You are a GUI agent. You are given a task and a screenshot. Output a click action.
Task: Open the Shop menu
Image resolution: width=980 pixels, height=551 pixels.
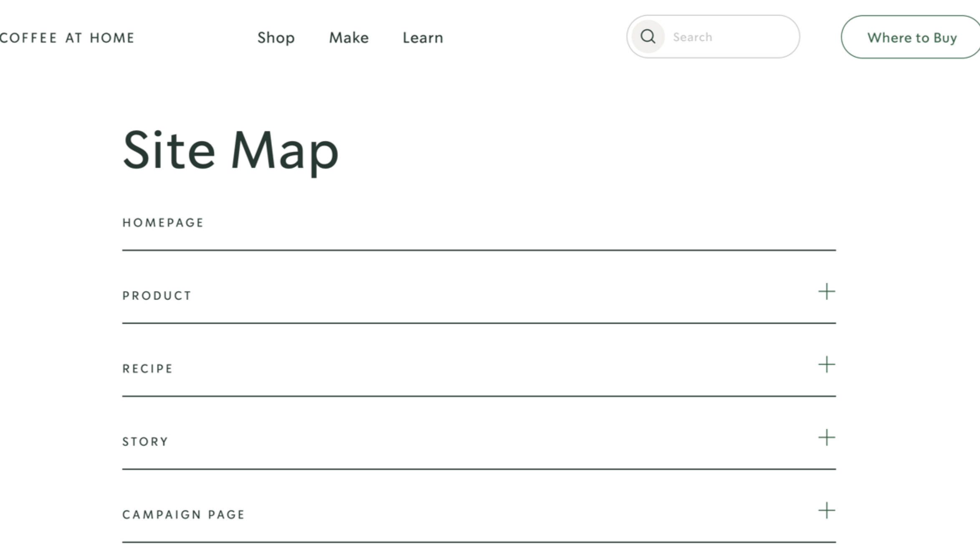tap(276, 38)
